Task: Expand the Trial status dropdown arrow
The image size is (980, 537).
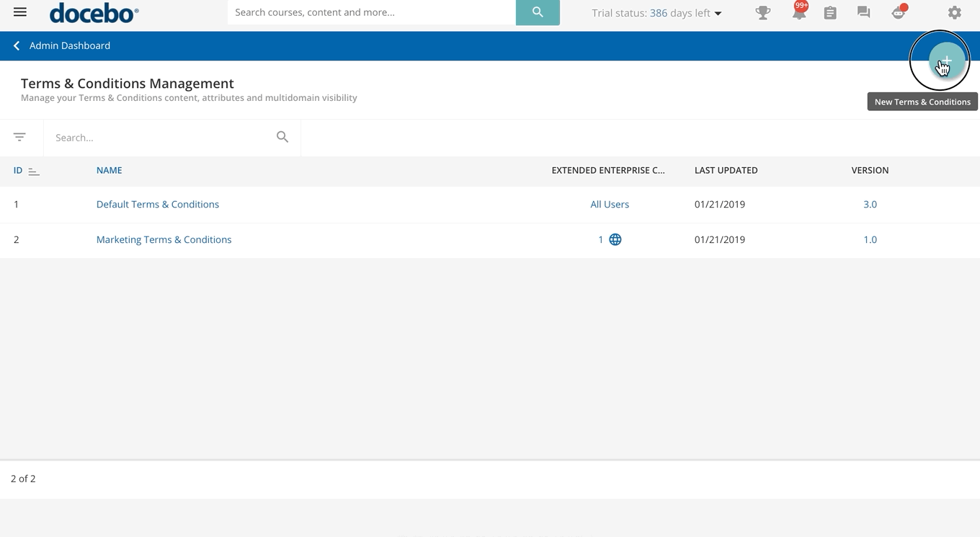Action: pyautogui.click(x=718, y=14)
